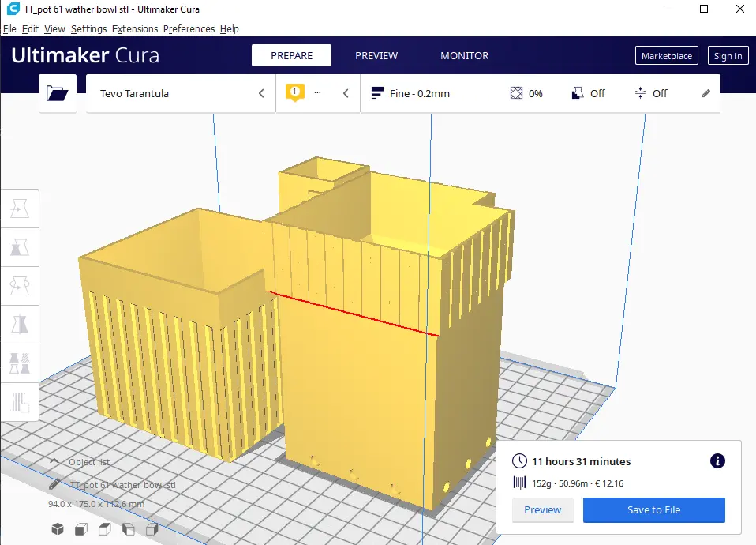Show print info via the info icon

tap(717, 461)
